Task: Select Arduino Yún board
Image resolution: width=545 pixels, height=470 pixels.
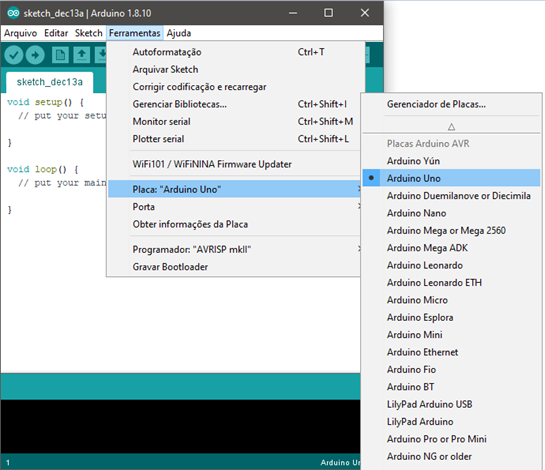Action: (451, 161)
